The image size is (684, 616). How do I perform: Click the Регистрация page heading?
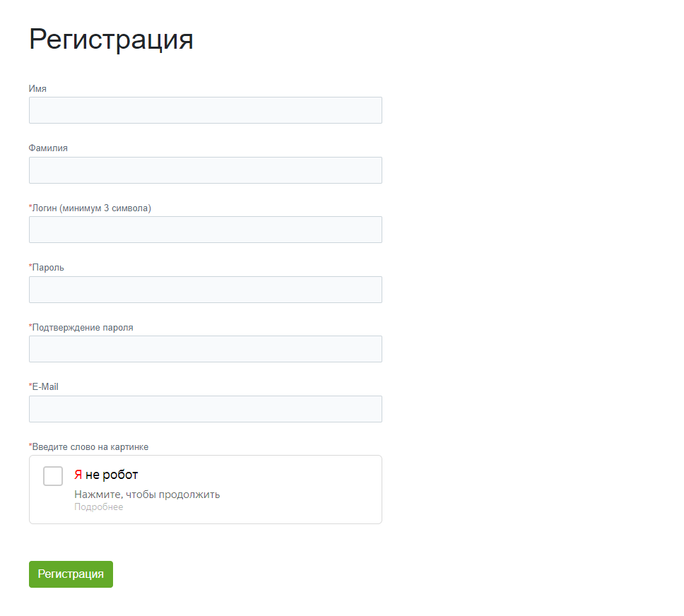click(111, 40)
